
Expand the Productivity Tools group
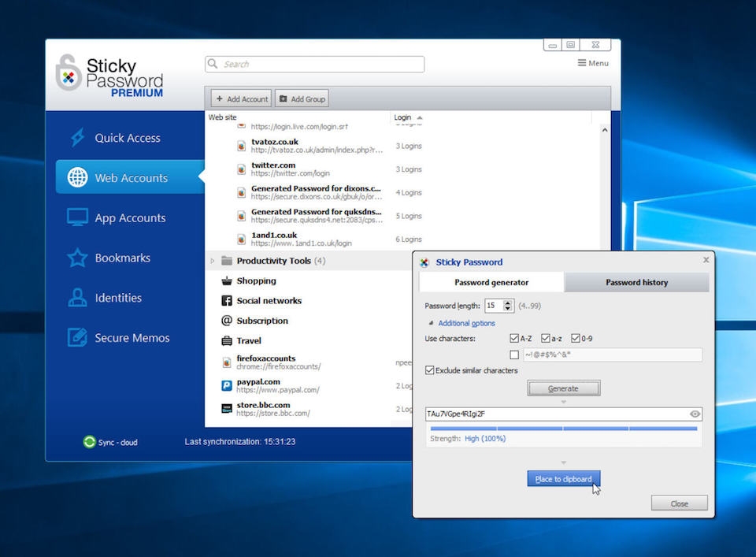212,261
